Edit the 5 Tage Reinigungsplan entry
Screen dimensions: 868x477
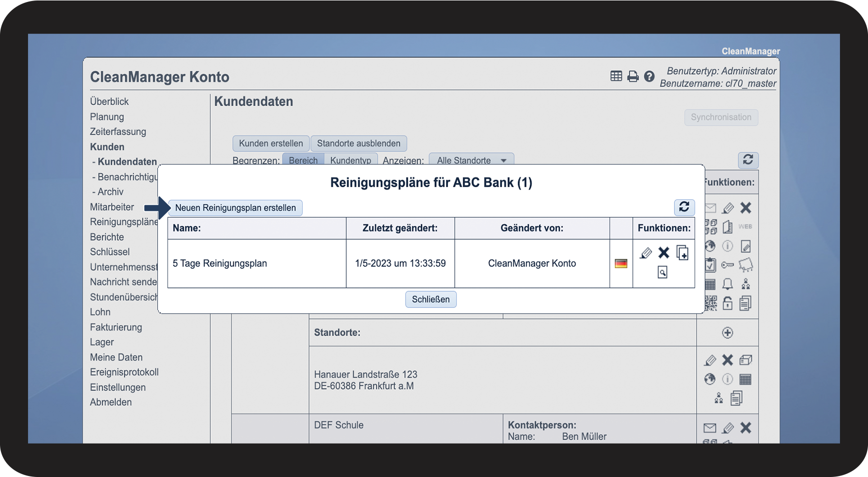646,253
